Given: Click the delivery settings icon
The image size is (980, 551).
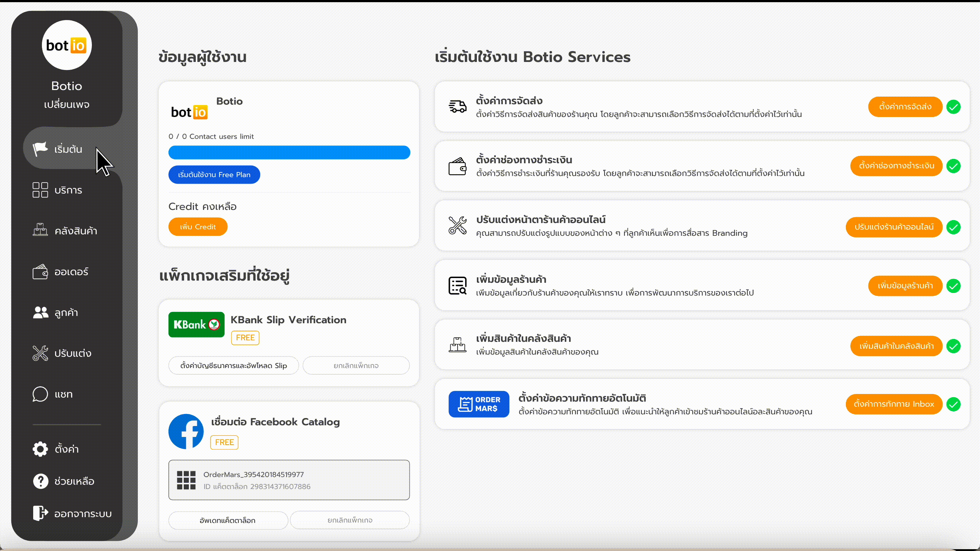Looking at the screenshot, I should click(x=458, y=106).
